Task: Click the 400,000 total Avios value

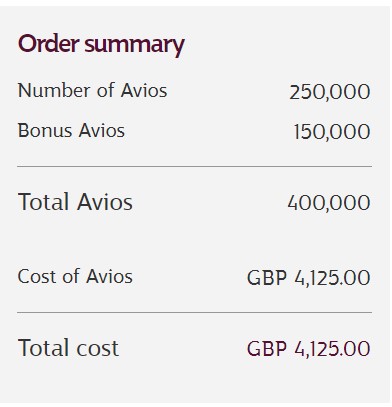Action: pyautogui.click(x=329, y=203)
